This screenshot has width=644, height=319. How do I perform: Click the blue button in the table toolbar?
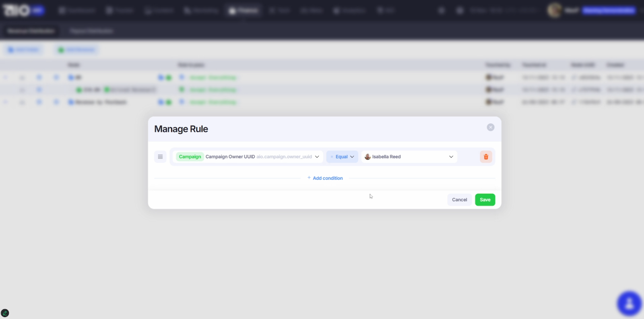[23, 50]
